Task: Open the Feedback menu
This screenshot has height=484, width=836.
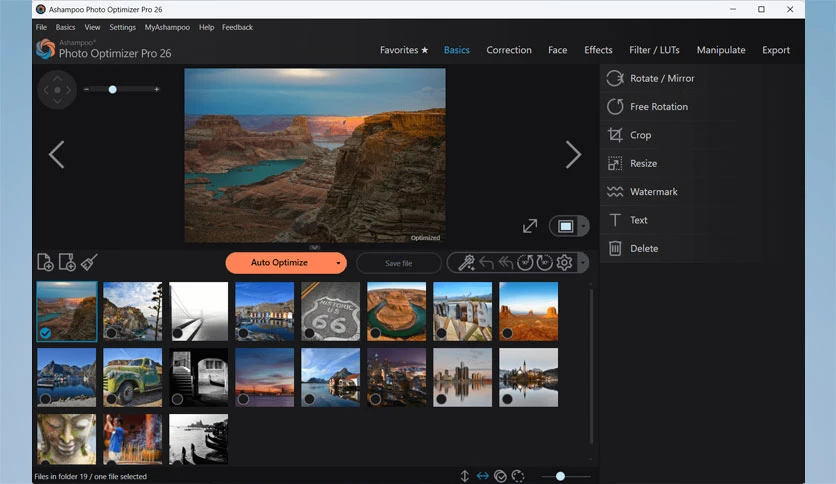Action: pyautogui.click(x=237, y=27)
